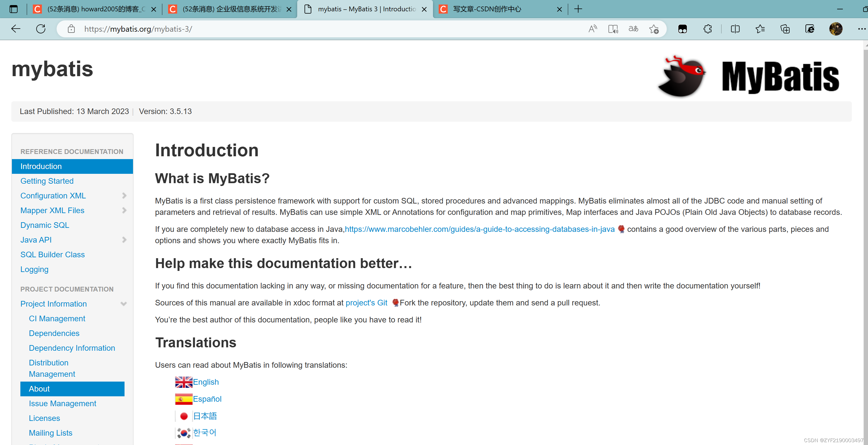Toggle the split screen icon

(735, 29)
